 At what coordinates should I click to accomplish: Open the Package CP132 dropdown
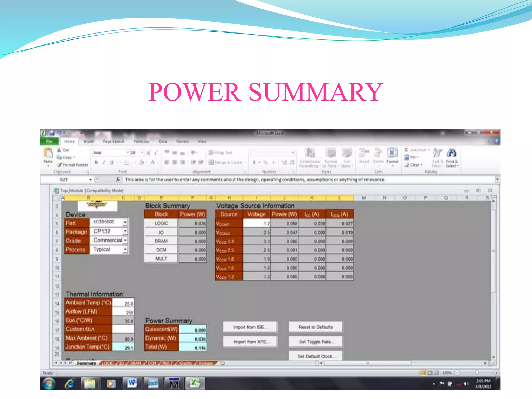125,231
